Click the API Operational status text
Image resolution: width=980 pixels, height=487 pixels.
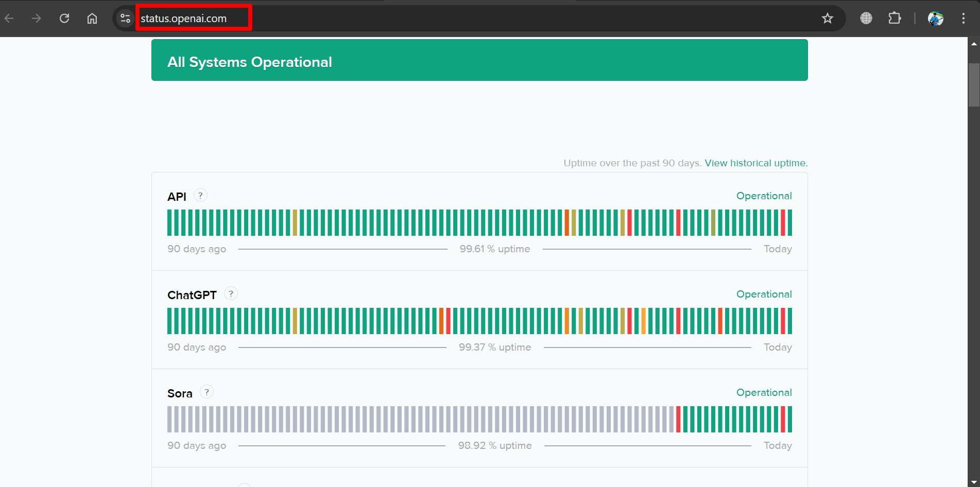pyautogui.click(x=764, y=196)
